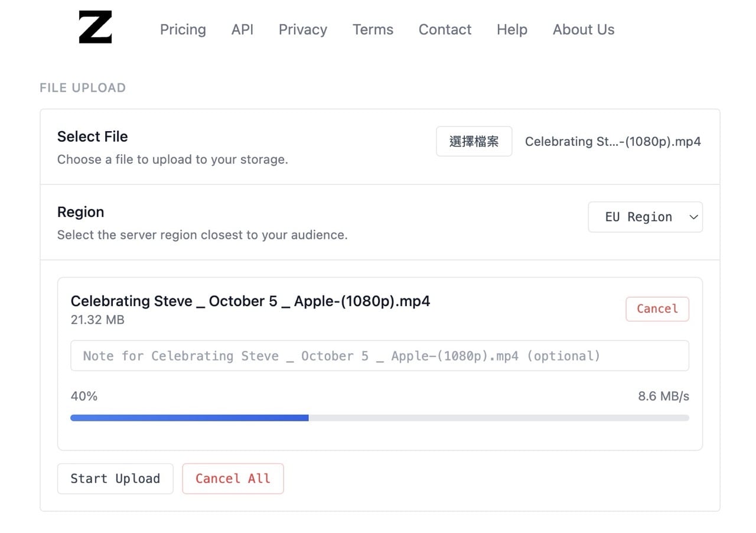
Task: Click the 40% progress label
Action: pos(84,396)
